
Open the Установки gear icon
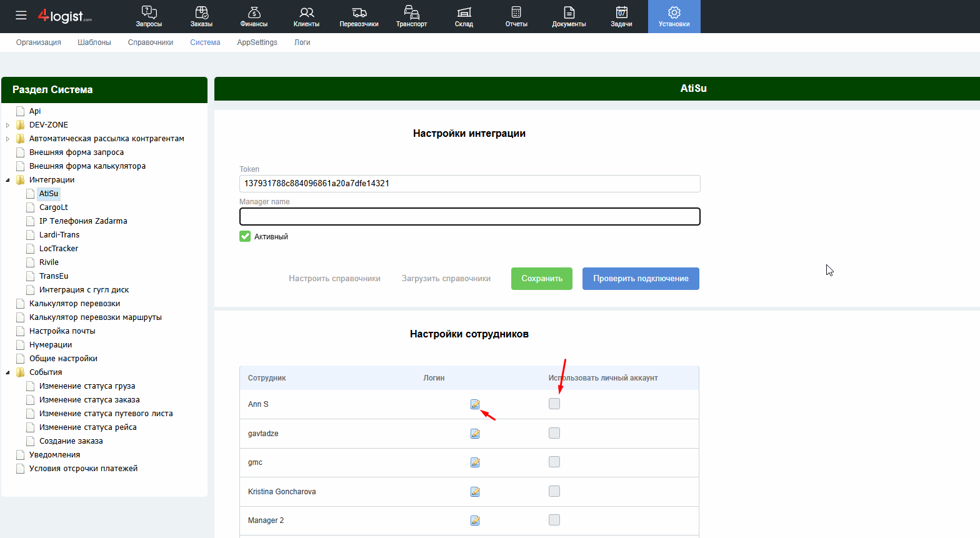click(674, 12)
